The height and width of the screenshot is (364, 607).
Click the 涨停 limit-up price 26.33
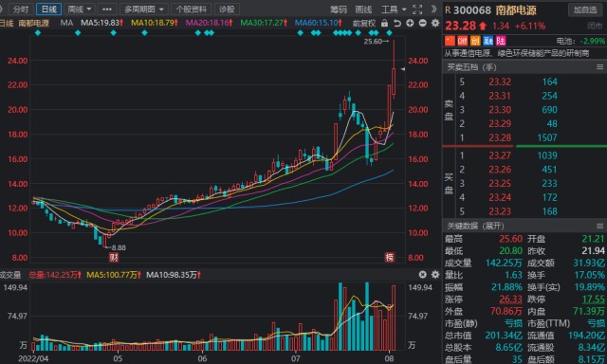tap(510, 299)
